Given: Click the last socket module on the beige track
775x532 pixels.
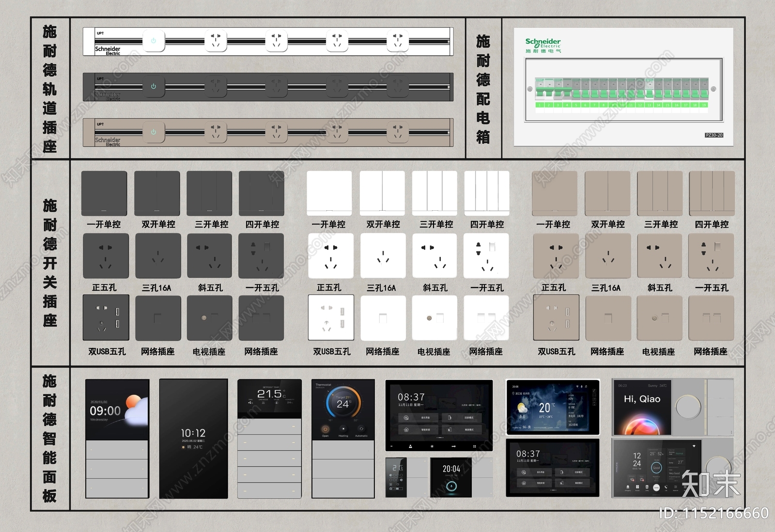Looking at the screenshot, I should click(x=398, y=132).
